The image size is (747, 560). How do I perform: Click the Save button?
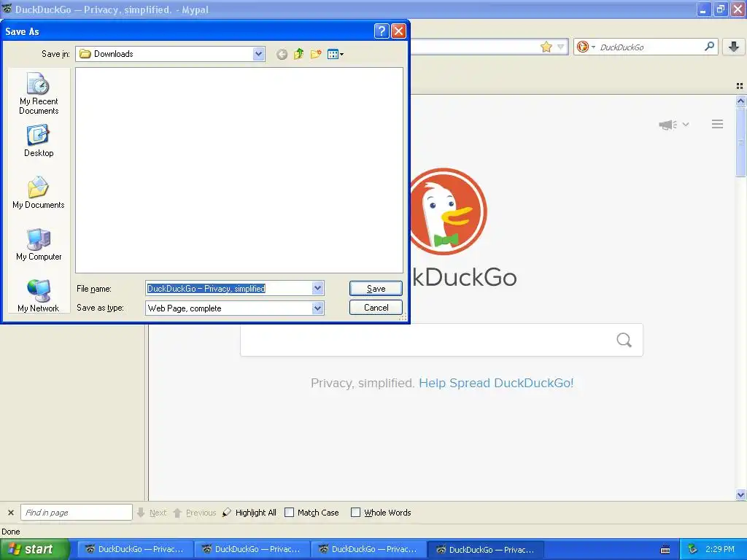(376, 288)
